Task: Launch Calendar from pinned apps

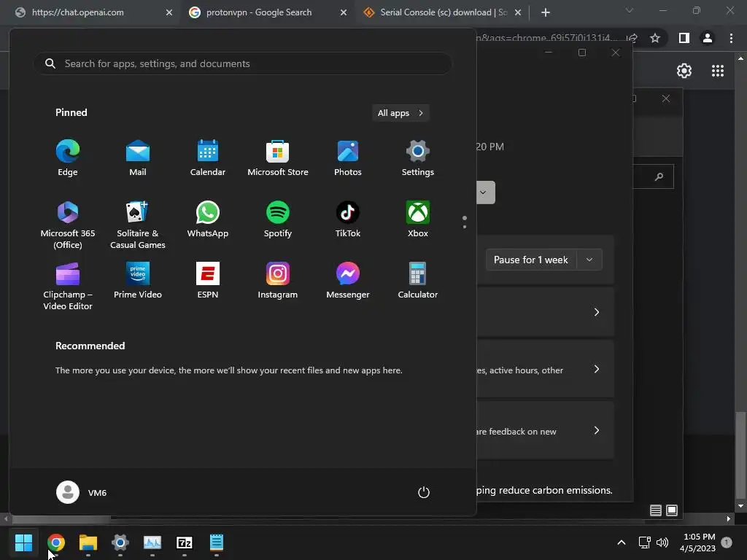Action: 208,158
